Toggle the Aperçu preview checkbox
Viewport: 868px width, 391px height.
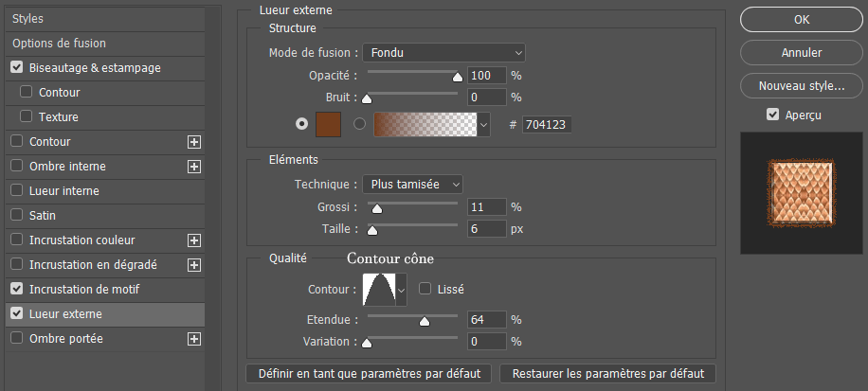(x=774, y=115)
